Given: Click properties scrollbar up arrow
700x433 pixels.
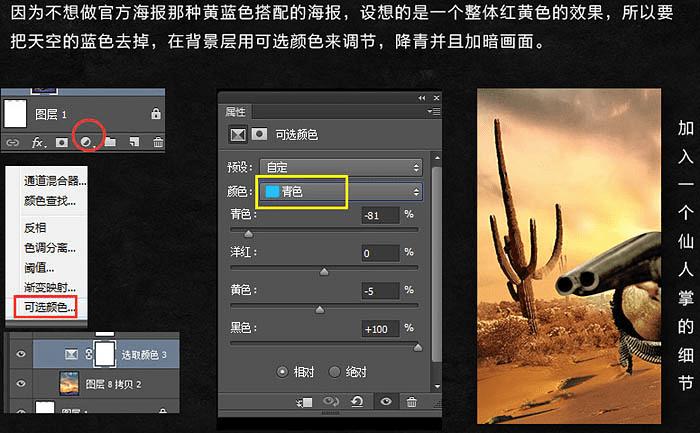Looking at the screenshot, I should 437,158.
